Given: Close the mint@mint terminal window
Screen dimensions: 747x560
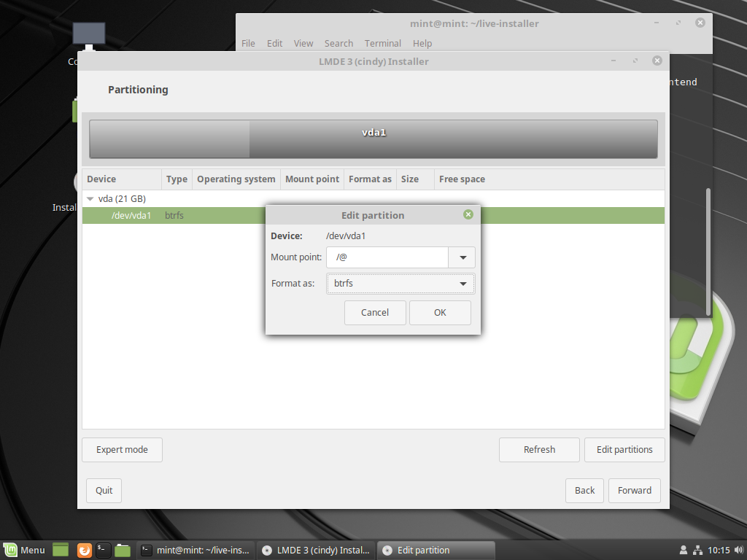Looking at the screenshot, I should click(x=700, y=23).
